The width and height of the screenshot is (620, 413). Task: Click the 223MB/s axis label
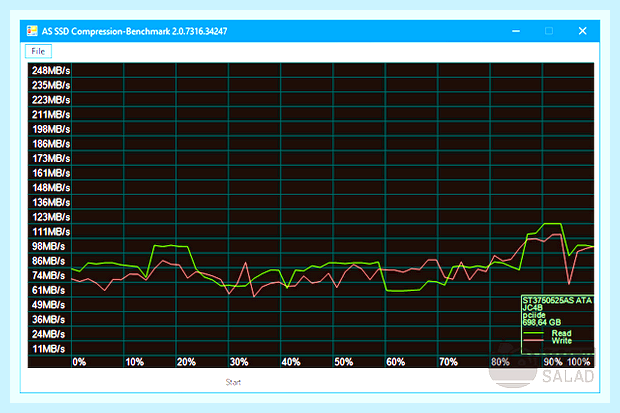[51, 100]
